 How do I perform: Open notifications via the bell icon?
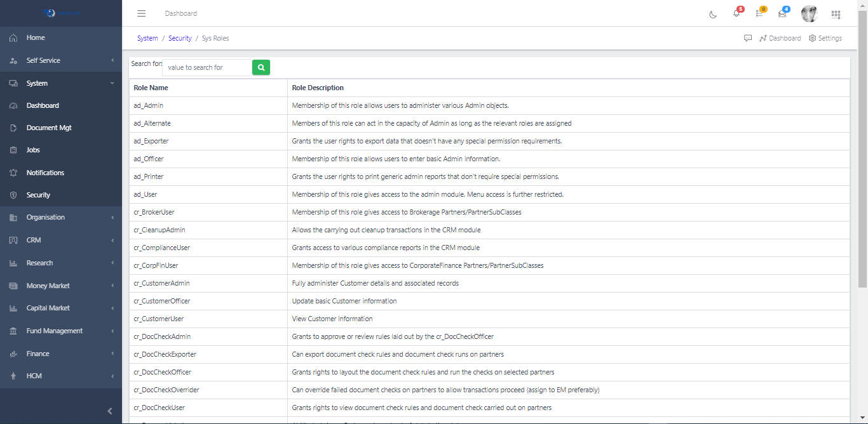pos(735,14)
